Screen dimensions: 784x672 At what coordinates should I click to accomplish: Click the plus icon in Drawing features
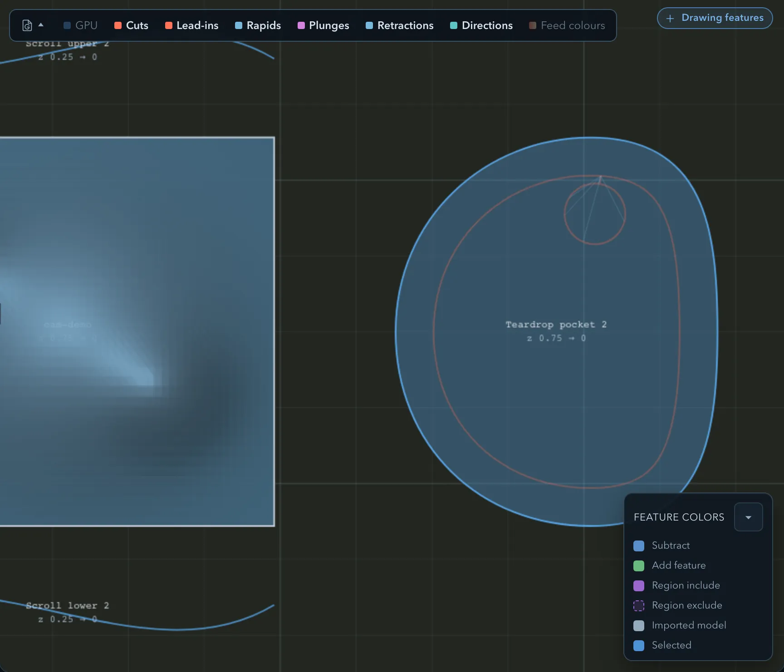[x=670, y=18]
